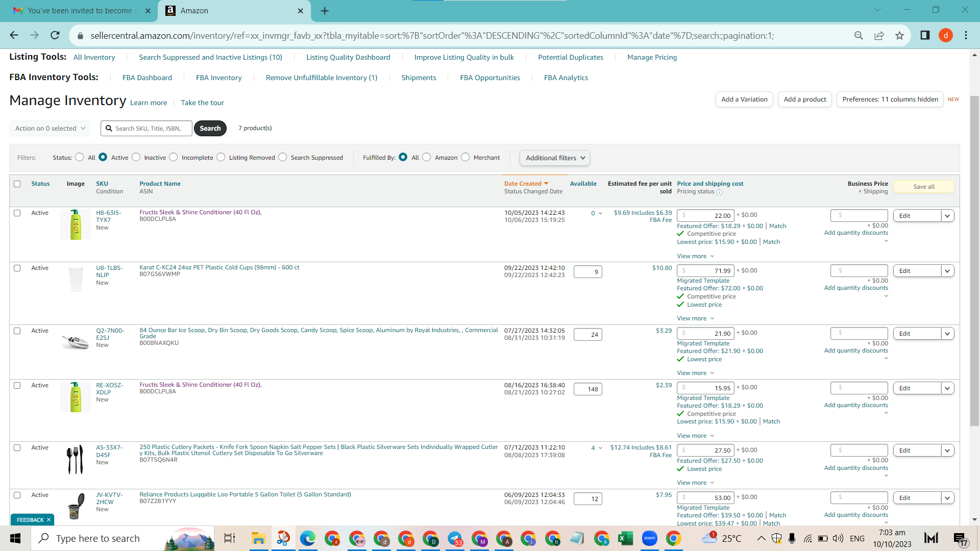
Task: Filter by Fulfilled By Amazon
Action: click(x=427, y=157)
